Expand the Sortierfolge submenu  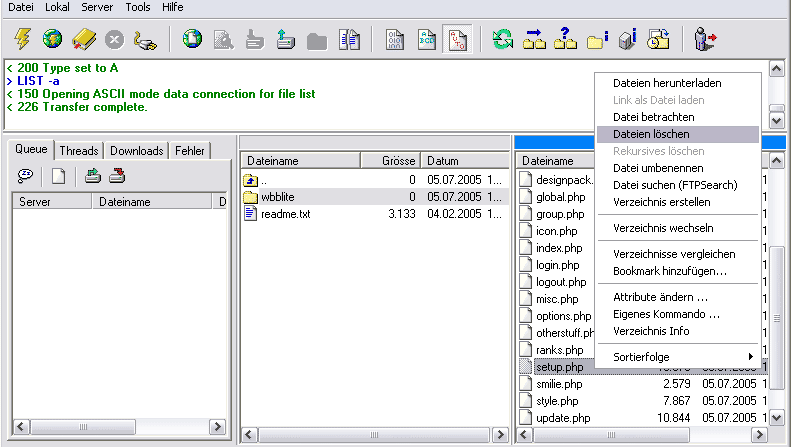(x=678, y=357)
